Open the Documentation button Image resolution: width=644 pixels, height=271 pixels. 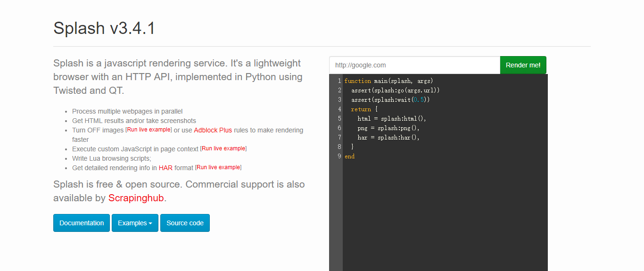[82, 223]
